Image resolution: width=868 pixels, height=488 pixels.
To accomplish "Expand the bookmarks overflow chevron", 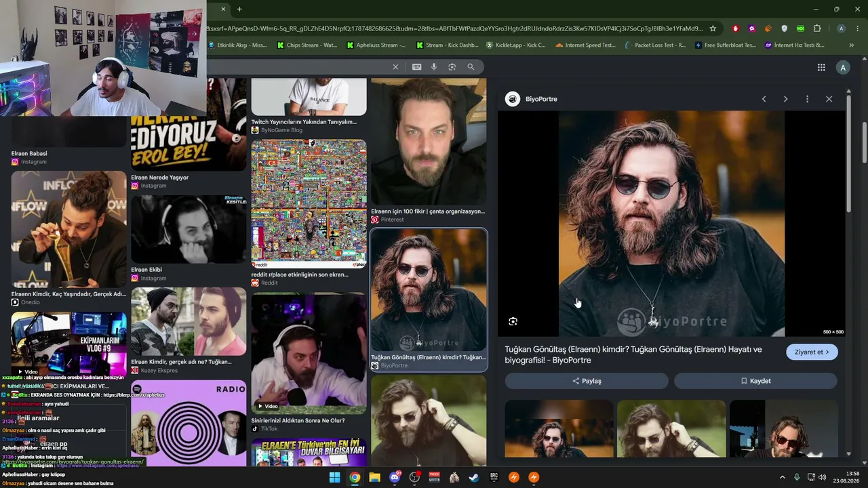I will click(x=851, y=45).
